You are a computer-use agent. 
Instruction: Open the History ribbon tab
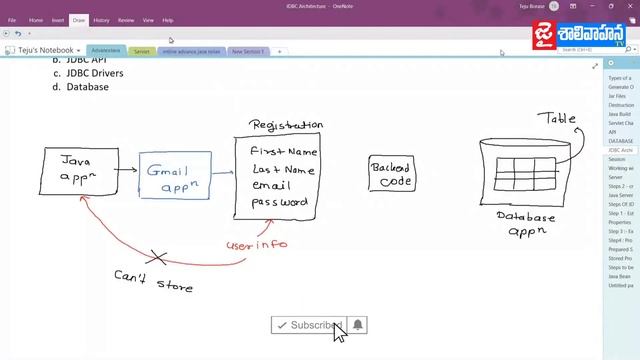(x=101, y=20)
